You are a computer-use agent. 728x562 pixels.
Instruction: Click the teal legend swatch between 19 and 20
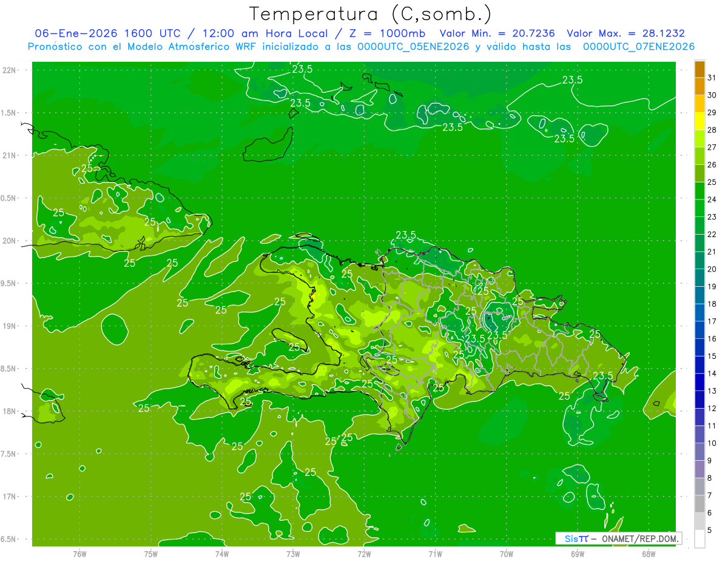[x=699, y=278]
